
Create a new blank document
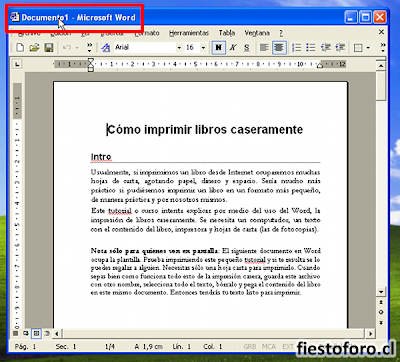[x=20, y=48]
